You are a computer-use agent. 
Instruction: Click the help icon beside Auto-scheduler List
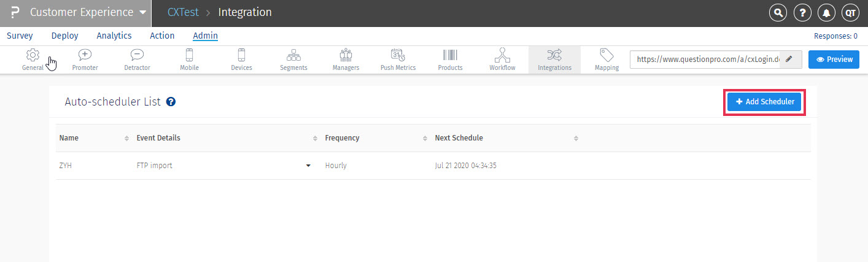pos(171,102)
